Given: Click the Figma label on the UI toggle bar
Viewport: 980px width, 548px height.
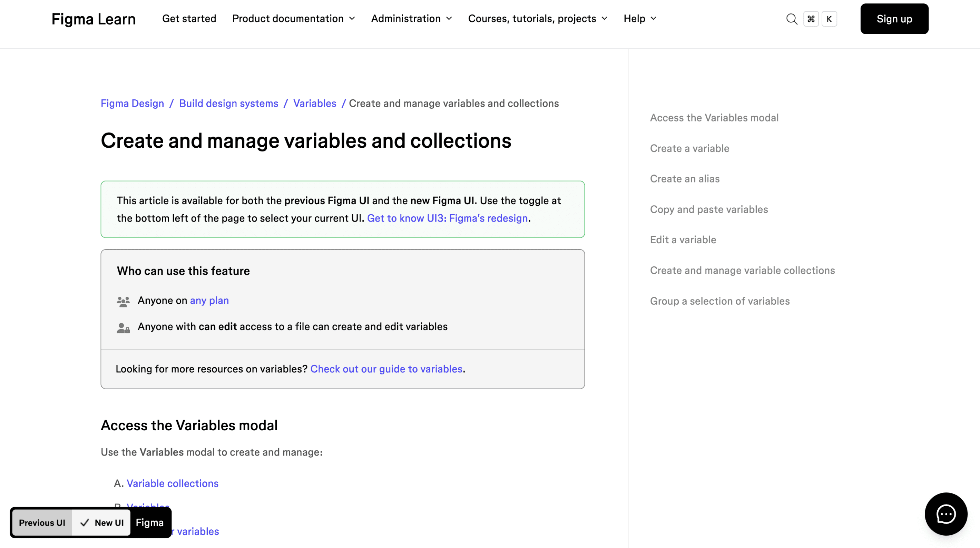Looking at the screenshot, I should [149, 522].
